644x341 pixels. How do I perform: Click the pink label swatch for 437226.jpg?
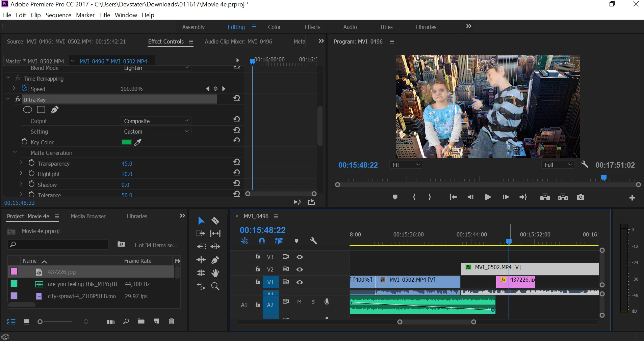click(14, 272)
